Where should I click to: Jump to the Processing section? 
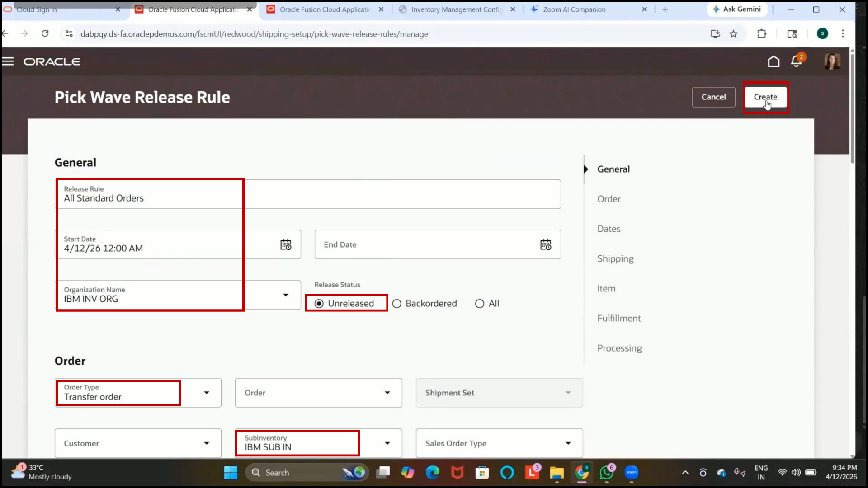[619, 348]
